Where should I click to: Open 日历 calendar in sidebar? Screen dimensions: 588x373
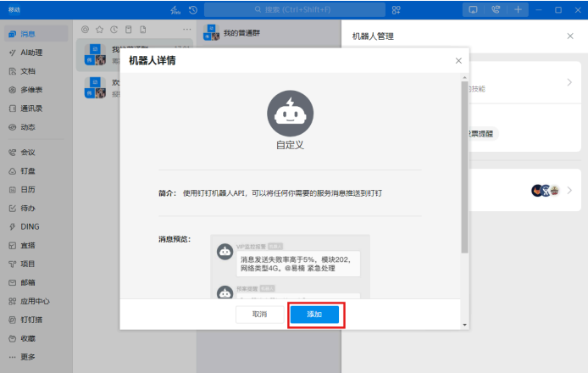(x=27, y=189)
